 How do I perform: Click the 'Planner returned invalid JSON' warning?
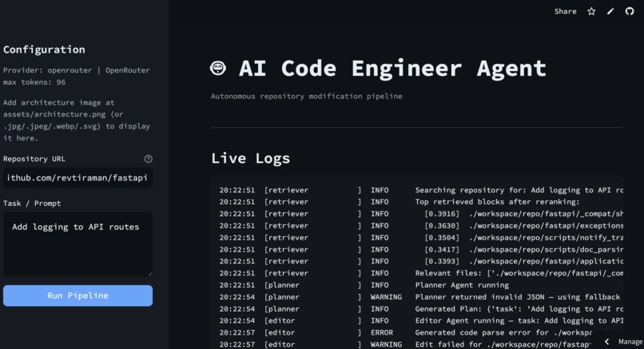421,297
